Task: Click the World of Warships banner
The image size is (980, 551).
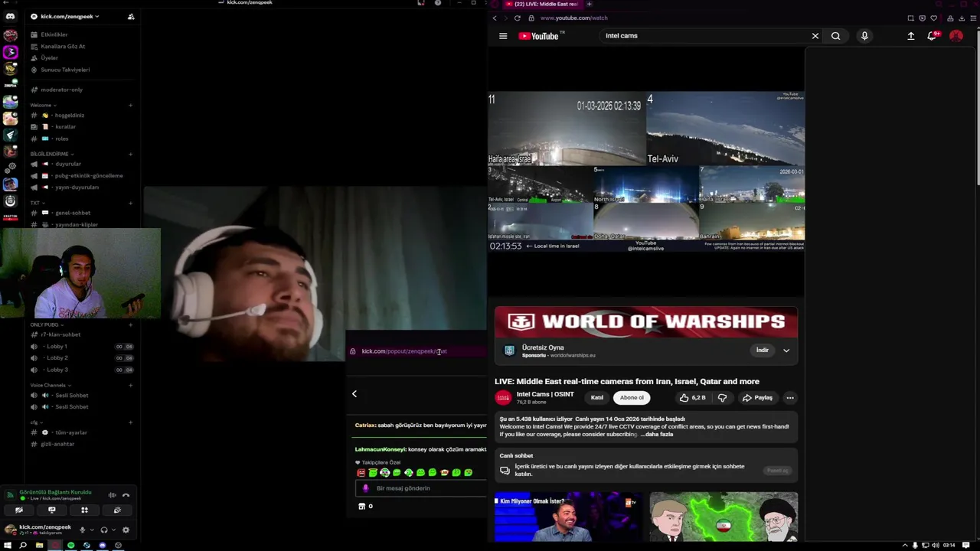Action: pyautogui.click(x=646, y=322)
